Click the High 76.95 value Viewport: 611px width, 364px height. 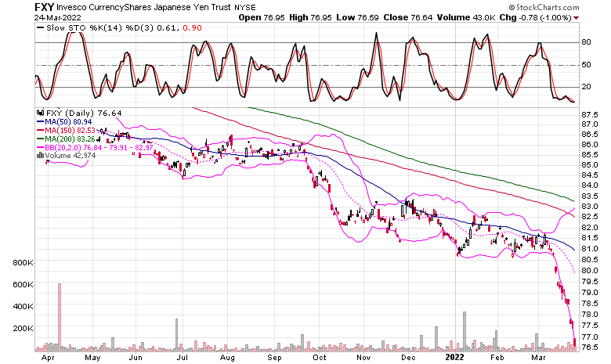(x=310, y=17)
